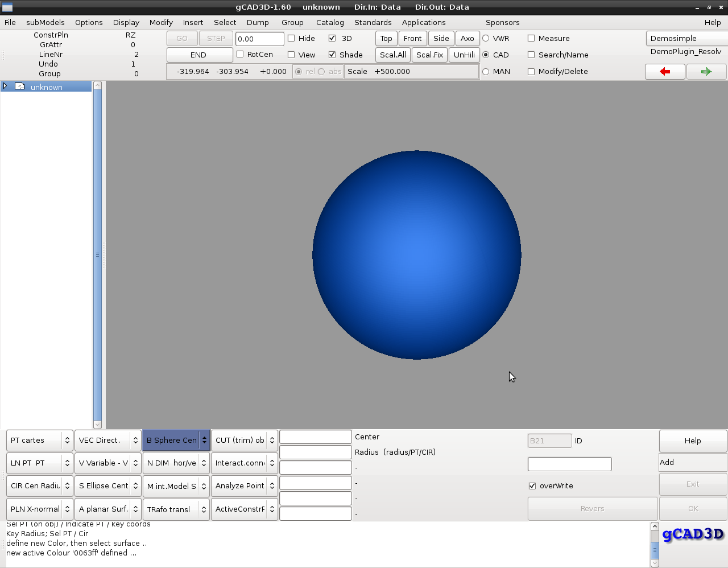
Task: Open the subModels menu
Action: (45, 22)
